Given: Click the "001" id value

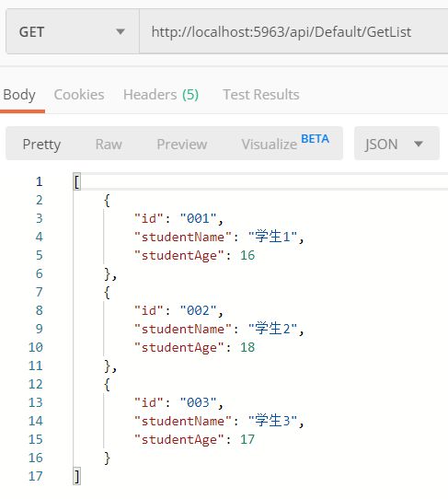Looking at the screenshot, I should coord(199,218).
